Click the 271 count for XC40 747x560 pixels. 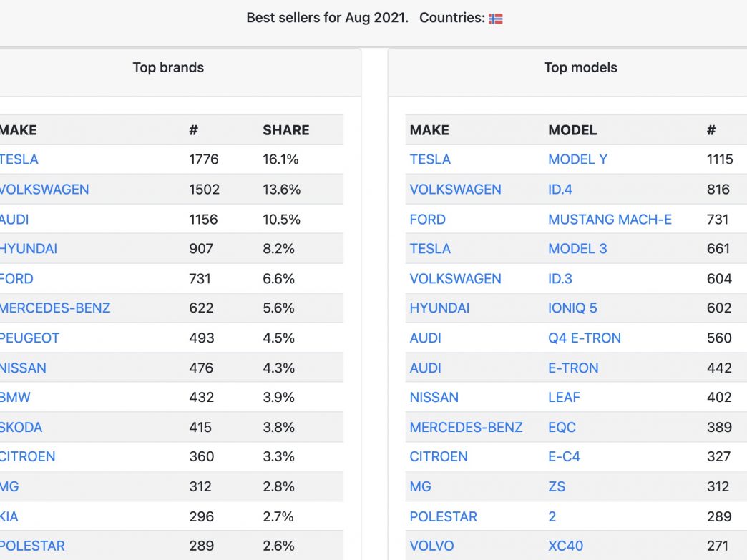click(718, 546)
